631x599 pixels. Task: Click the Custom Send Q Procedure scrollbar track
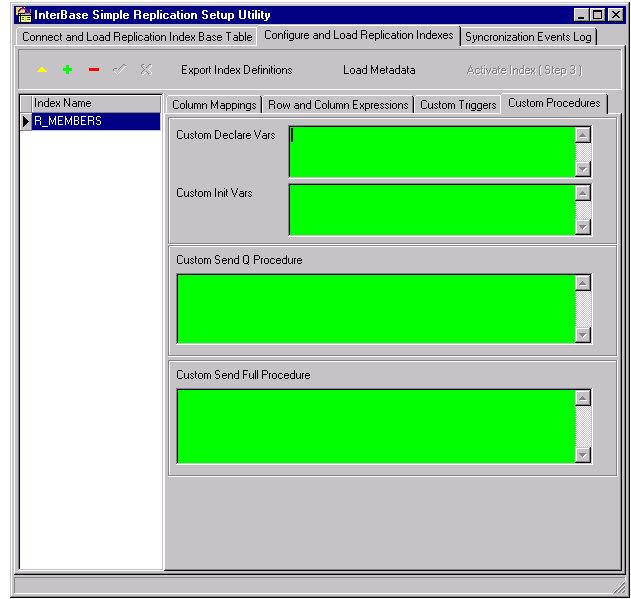(x=583, y=309)
